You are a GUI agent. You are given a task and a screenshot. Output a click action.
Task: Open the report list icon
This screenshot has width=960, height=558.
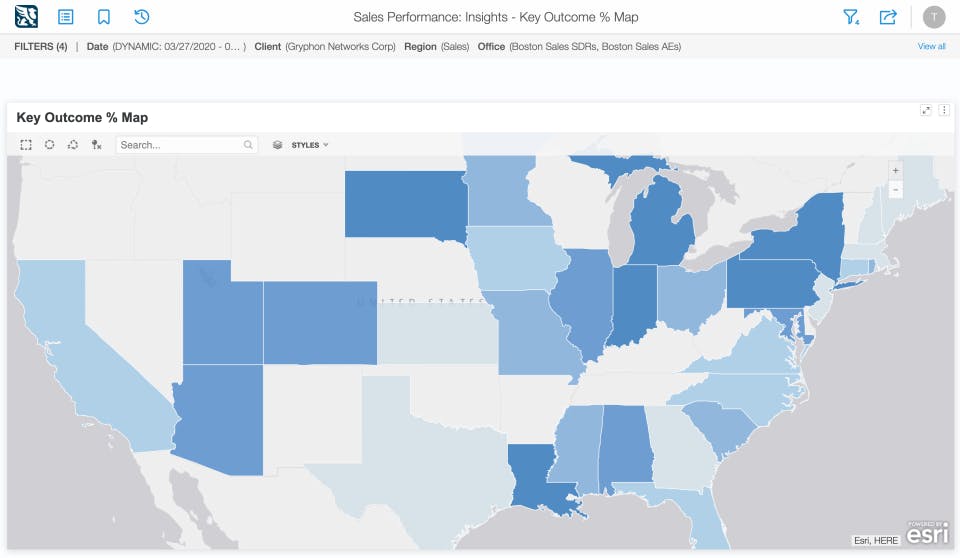66,17
